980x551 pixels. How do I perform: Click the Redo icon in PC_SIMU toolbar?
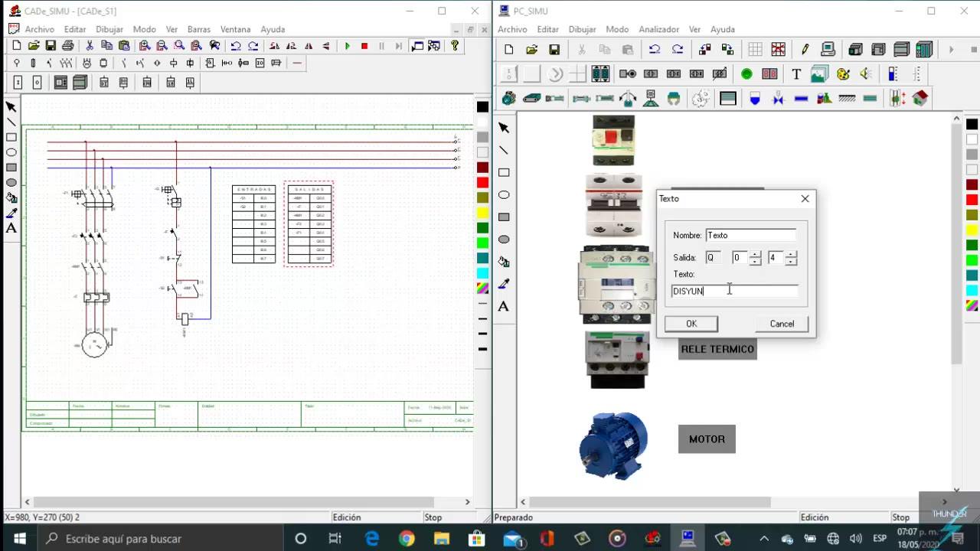click(x=678, y=50)
